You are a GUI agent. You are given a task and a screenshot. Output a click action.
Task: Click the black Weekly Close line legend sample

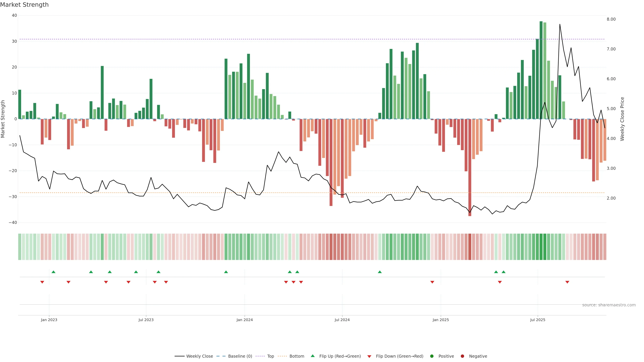(179, 356)
